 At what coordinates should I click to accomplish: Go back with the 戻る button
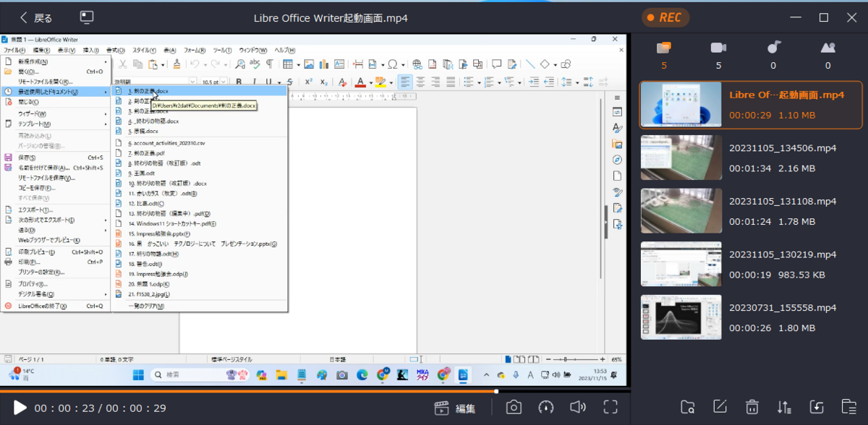(x=36, y=17)
